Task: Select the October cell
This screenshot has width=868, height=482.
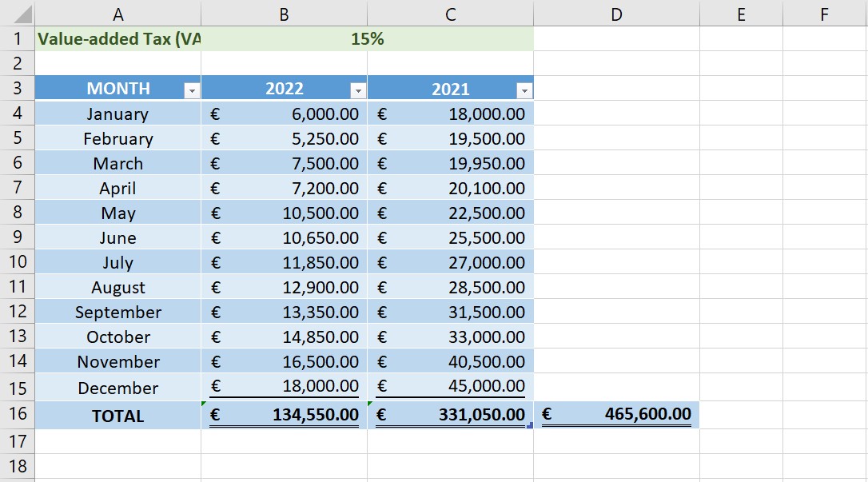Action: click(118, 336)
